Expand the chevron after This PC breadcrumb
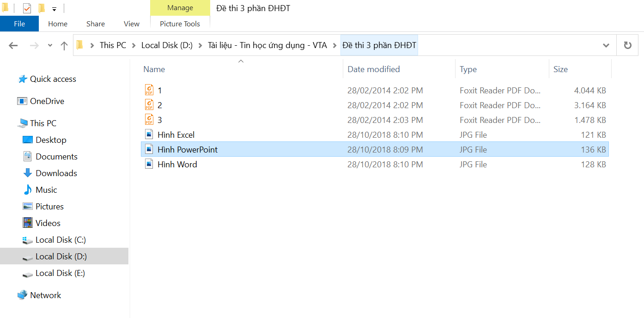The height and width of the screenshot is (318, 644). click(134, 45)
